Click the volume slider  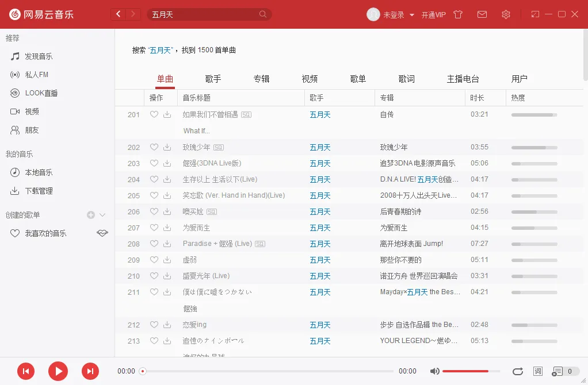471,371
